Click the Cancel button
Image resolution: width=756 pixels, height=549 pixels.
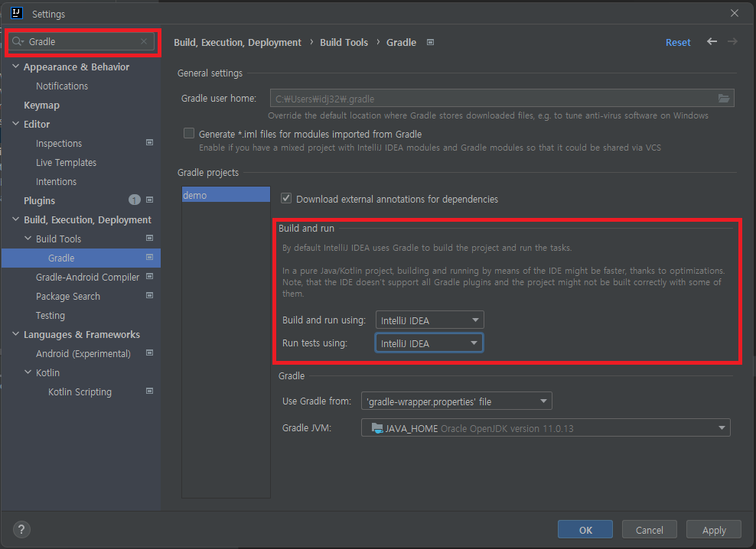click(650, 530)
